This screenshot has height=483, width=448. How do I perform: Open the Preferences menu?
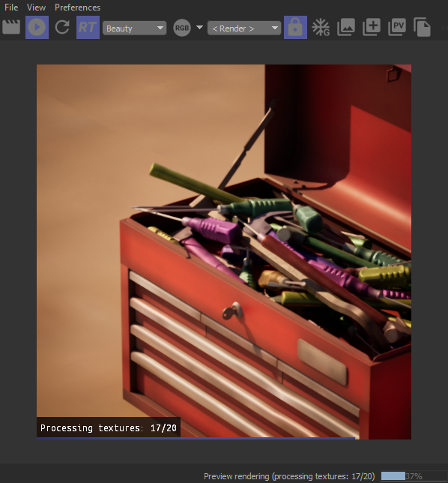78,7
